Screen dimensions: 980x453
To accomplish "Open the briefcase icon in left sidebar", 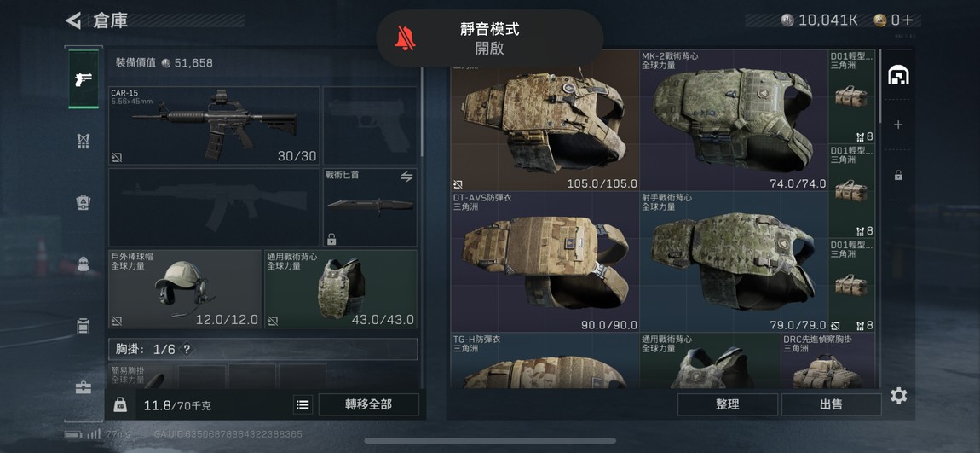I will point(84,387).
